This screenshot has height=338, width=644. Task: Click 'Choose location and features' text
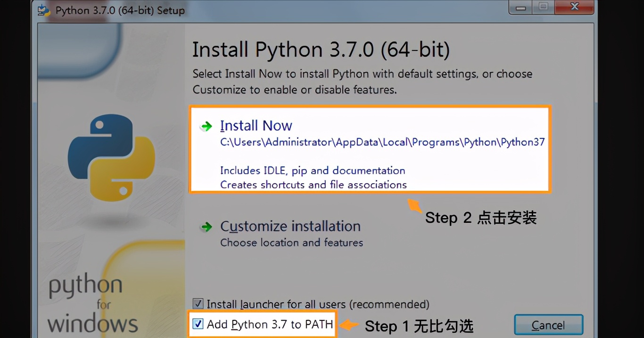pyautogui.click(x=291, y=243)
